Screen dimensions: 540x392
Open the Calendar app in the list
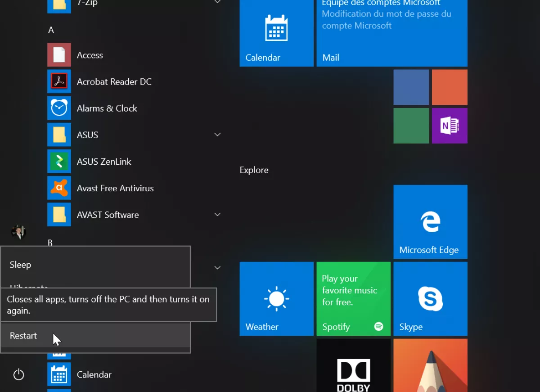click(x=59, y=374)
